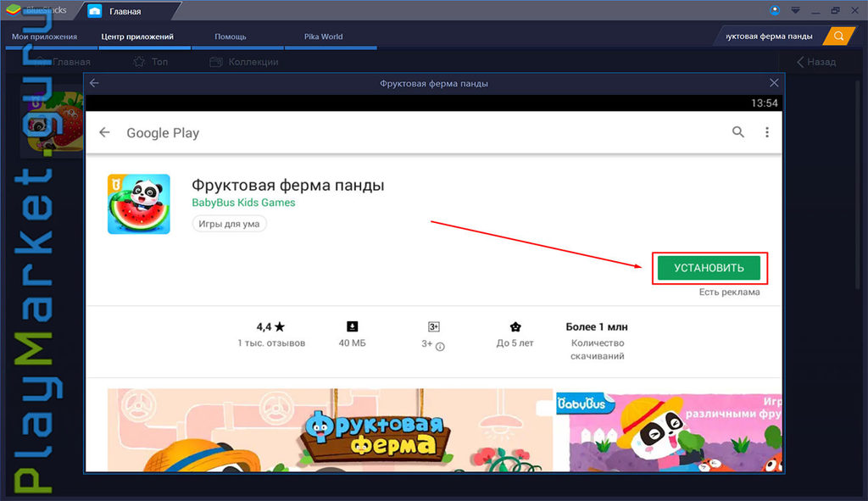Open the Помощь tab
This screenshot has height=501, width=868.
(x=231, y=36)
